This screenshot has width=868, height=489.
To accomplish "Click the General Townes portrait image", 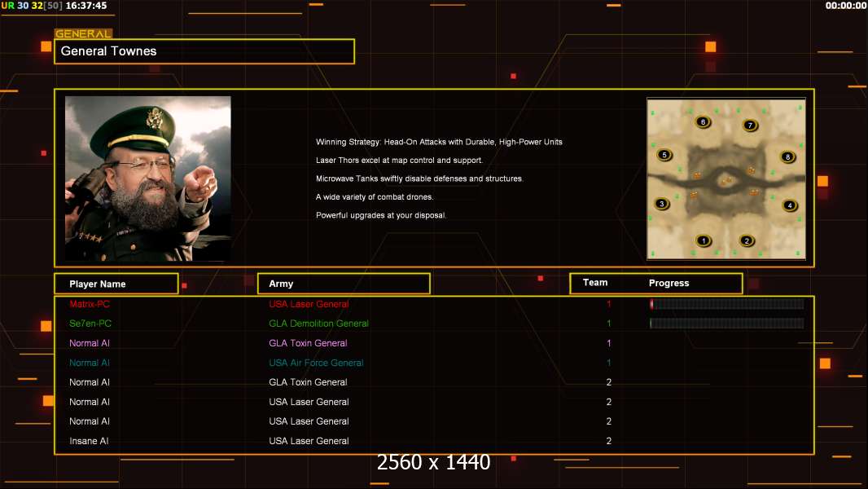I will pyautogui.click(x=148, y=178).
